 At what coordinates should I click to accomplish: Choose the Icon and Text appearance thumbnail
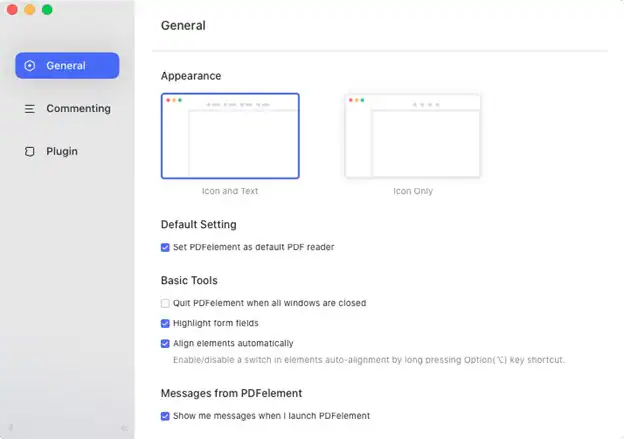[230, 136]
